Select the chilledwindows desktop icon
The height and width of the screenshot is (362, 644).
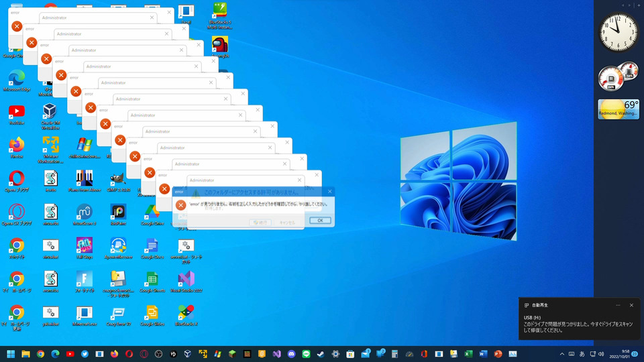(x=85, y=147)
